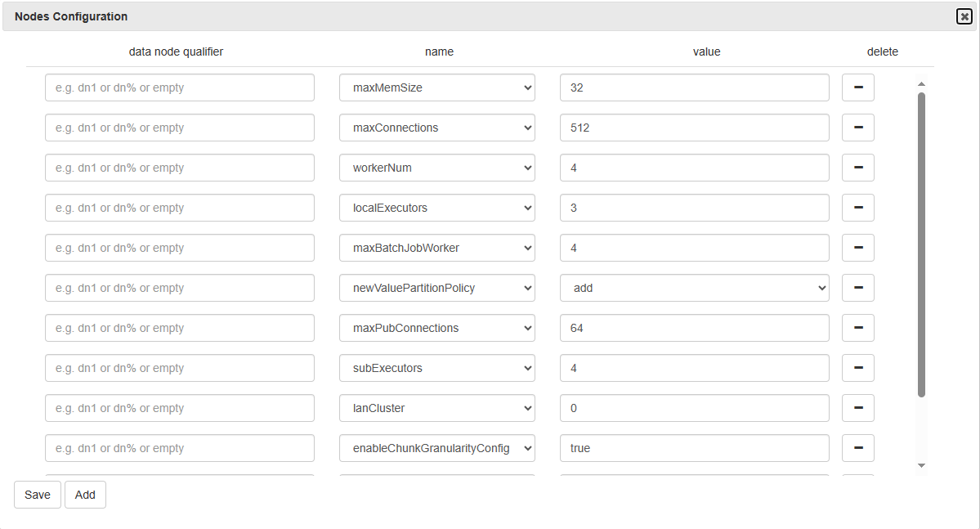Open the enableChunkGranularityConfig name dropdown
980x529 pixels.
436,448
